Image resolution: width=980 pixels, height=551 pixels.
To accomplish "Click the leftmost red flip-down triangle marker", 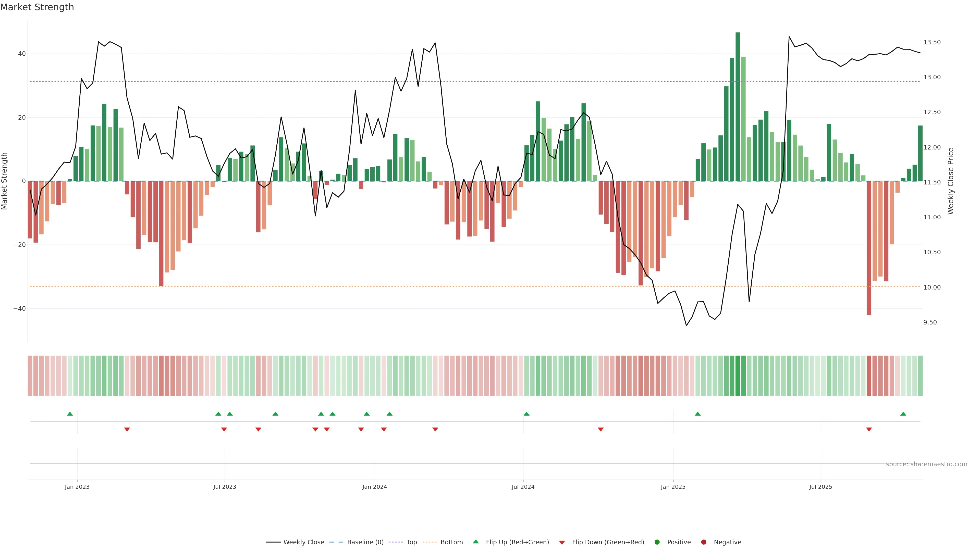I will pos(127,429).
